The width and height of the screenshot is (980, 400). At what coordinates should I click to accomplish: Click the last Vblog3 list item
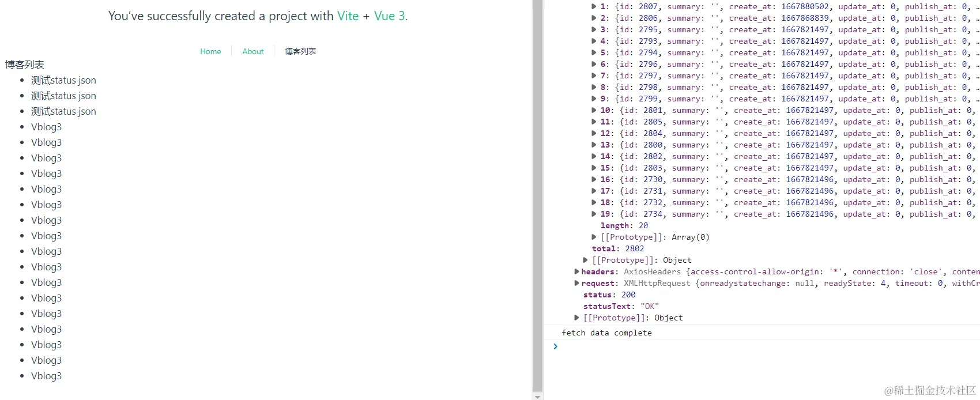tap(46, 376)
